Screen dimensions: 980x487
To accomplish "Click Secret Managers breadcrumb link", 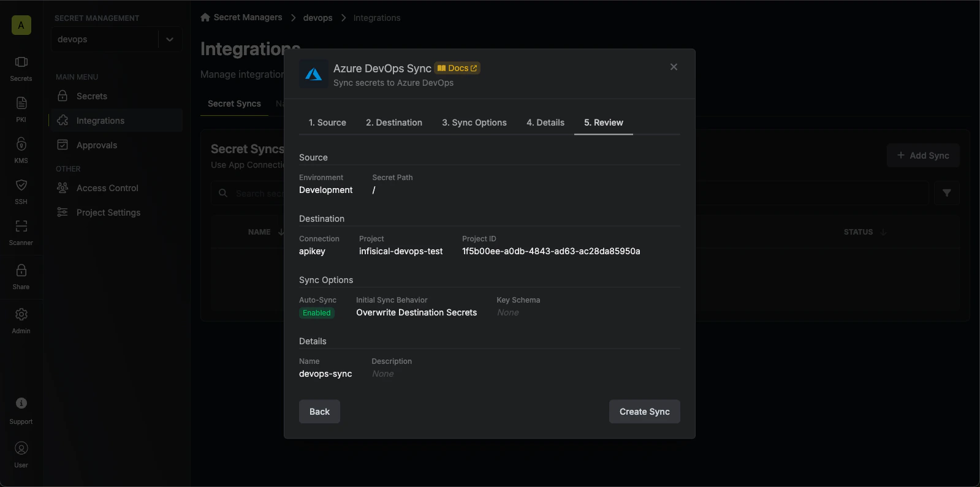I will (x=248, y=17).
